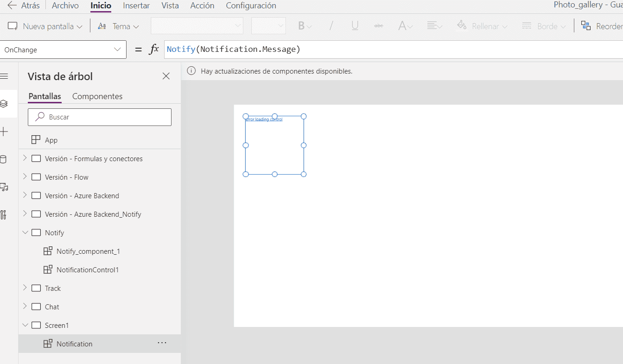623x364 pixels.
Task: Open the font family dropdown
Action: (197, 26)
